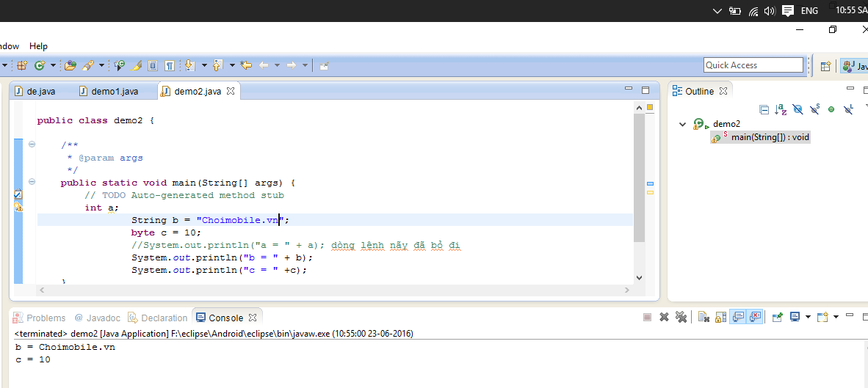Click the Terminate red square button
868x388 pixels.
coord(647,317)
